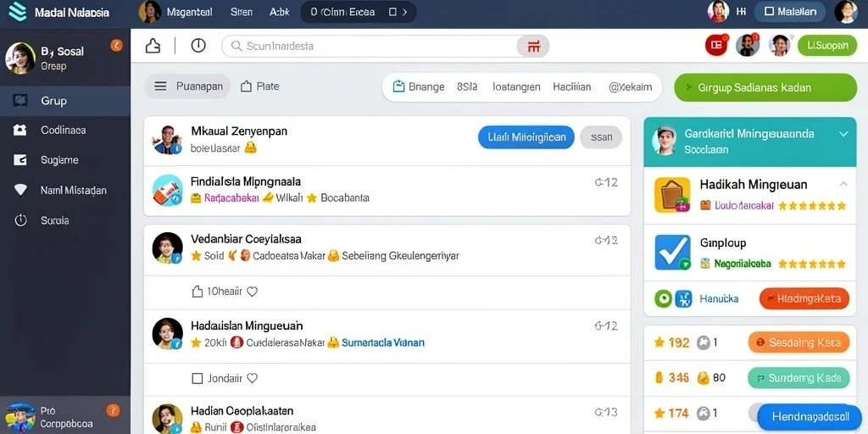Click the heart icon next to 10heaiir
Image resolution: width=868 pixels, height=434 pixels.
click(x=252, y=292)
